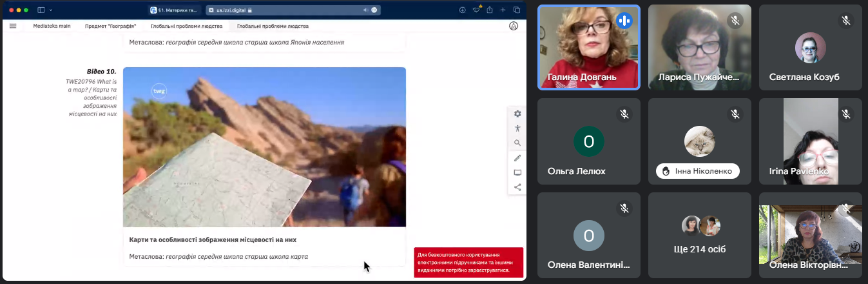This screenshot has width=868, height=284.
Task: Click the red registration notice banner
Action: (x=468, y=262)
